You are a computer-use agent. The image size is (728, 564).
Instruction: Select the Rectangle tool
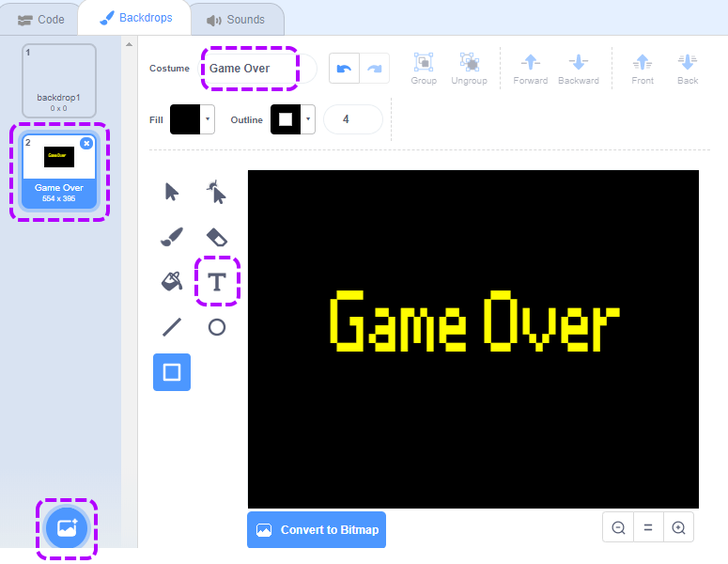tap(172, 372)
